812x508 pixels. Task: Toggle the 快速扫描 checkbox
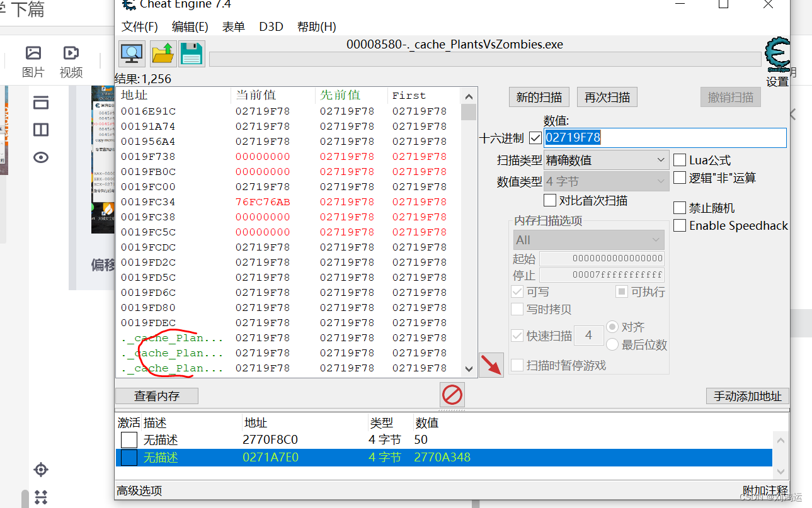(517, 336)
